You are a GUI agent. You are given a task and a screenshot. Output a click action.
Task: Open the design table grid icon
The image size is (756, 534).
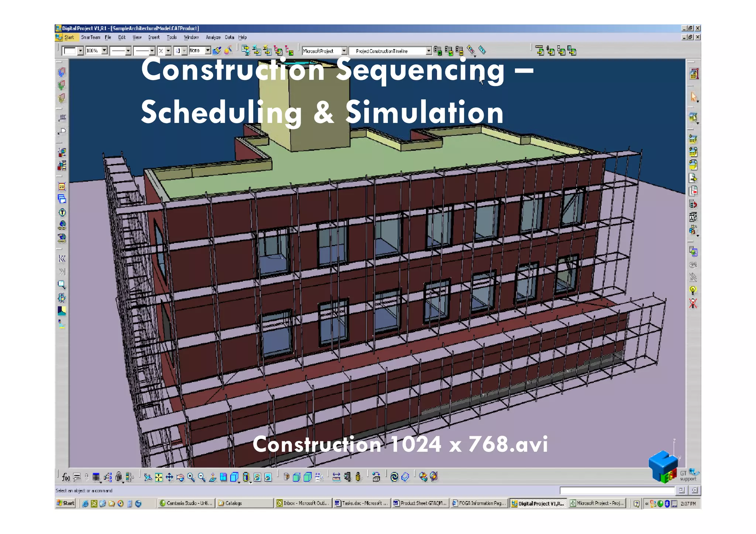coord(96,477)
